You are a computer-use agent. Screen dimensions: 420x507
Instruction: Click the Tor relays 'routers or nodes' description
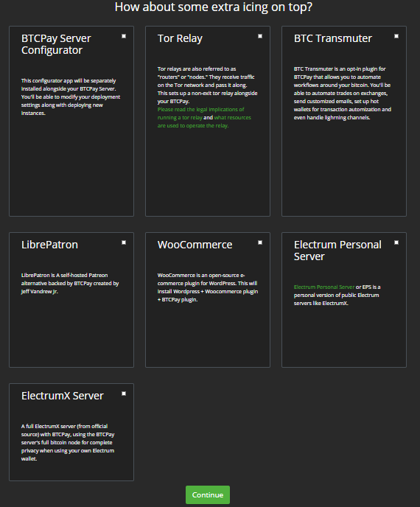207,85
